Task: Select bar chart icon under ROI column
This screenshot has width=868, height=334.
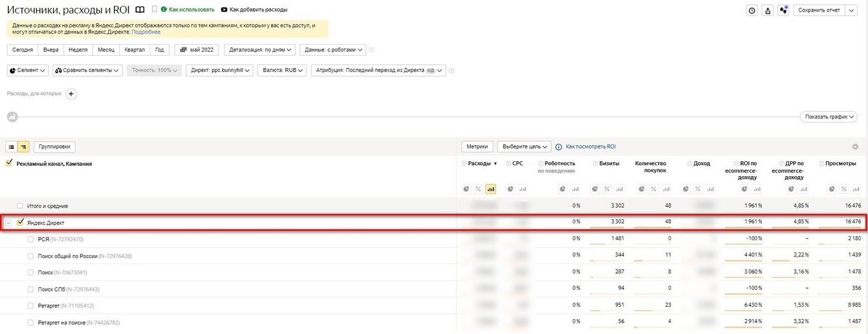Action: 757,189
